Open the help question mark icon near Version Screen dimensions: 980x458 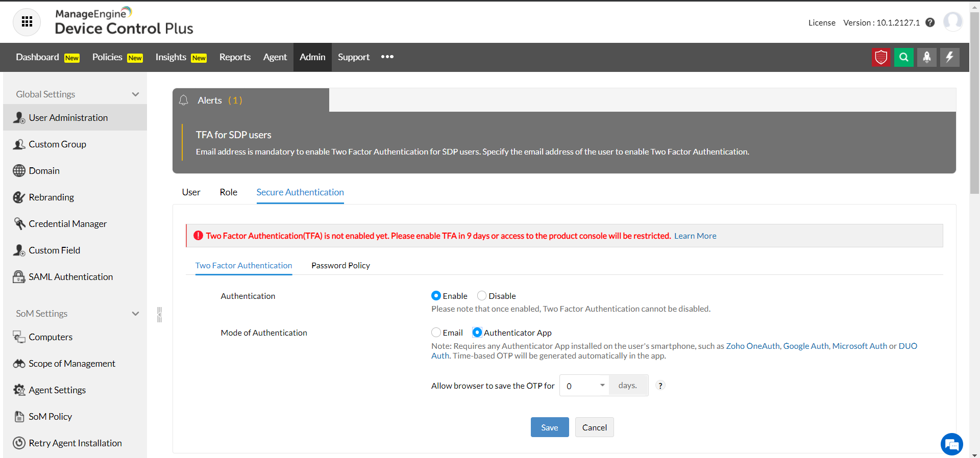coord(930,22)
